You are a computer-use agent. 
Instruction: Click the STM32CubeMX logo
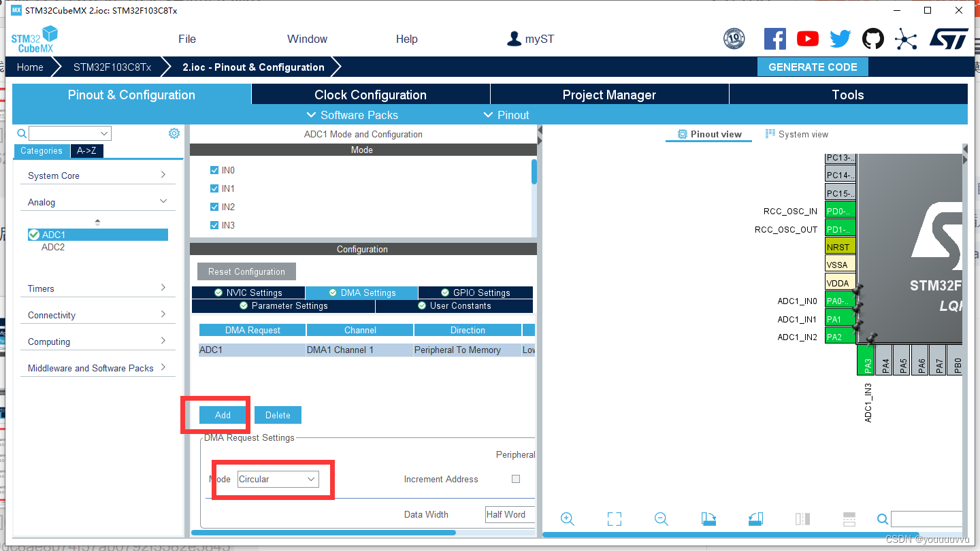click(x=34, y=39)
